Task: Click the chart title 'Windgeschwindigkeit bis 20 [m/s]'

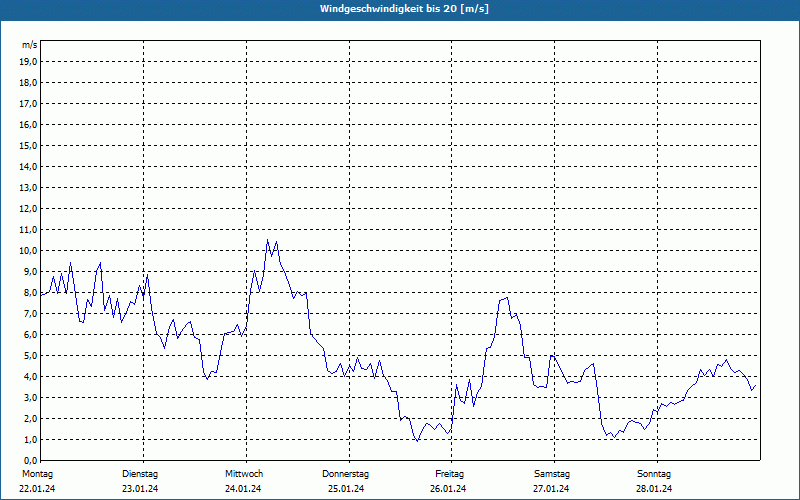Action: click(404, 9)
